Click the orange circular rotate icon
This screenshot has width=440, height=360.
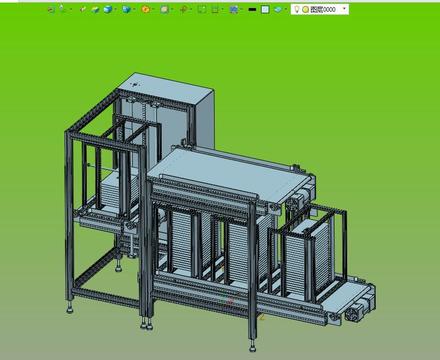[x=145, y=10]
